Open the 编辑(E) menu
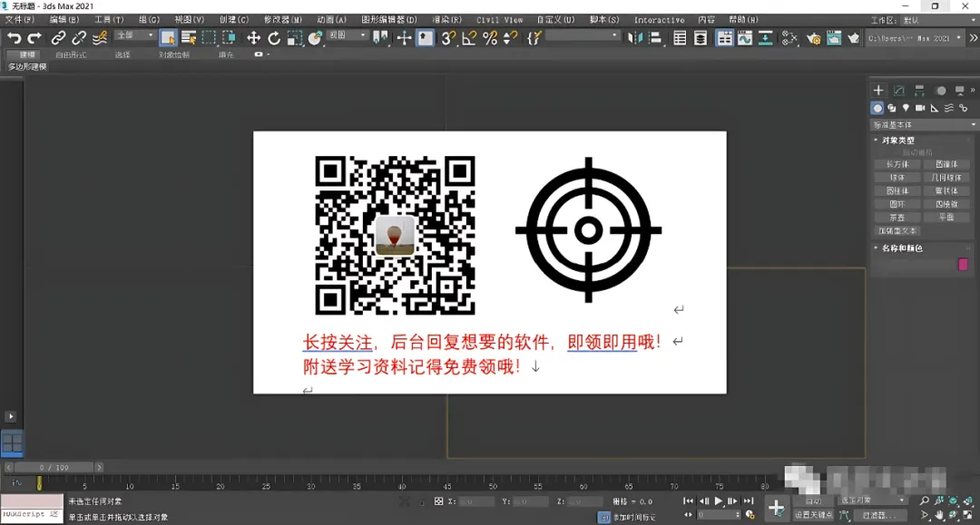This screenshot has width=980, height=525. [x=64, y=20]
